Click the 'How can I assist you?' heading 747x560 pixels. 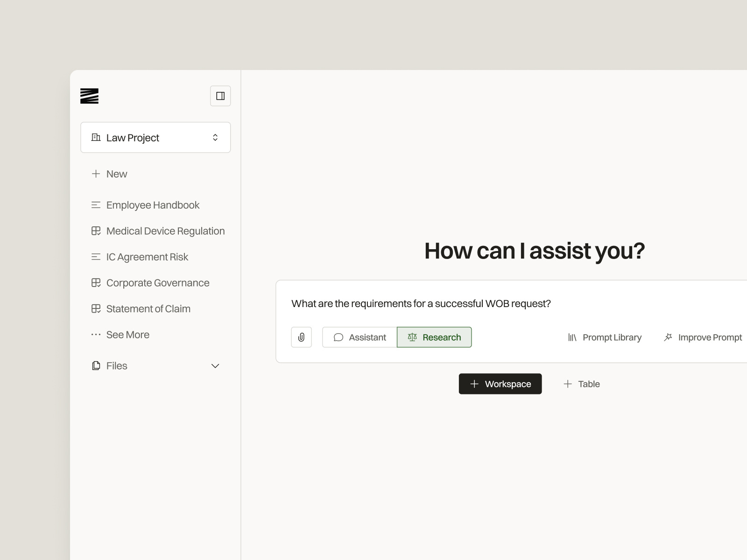[535, 251]
